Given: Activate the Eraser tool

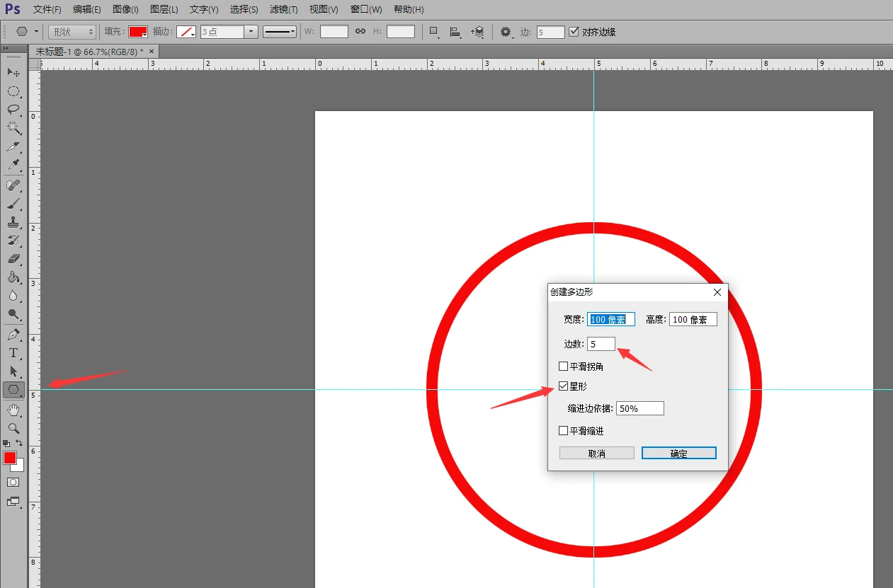Looking at the screenshot, I should [13, 259].
